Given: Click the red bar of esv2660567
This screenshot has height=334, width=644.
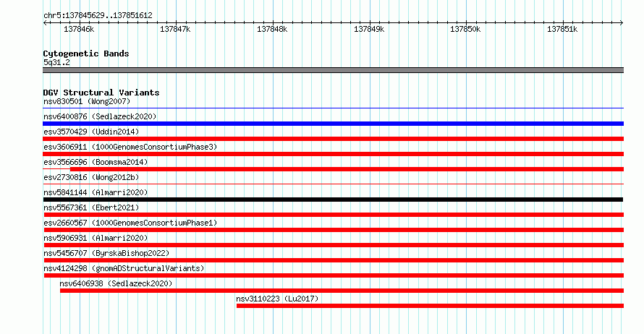Looking at the screenshot, I should [333, 230].
